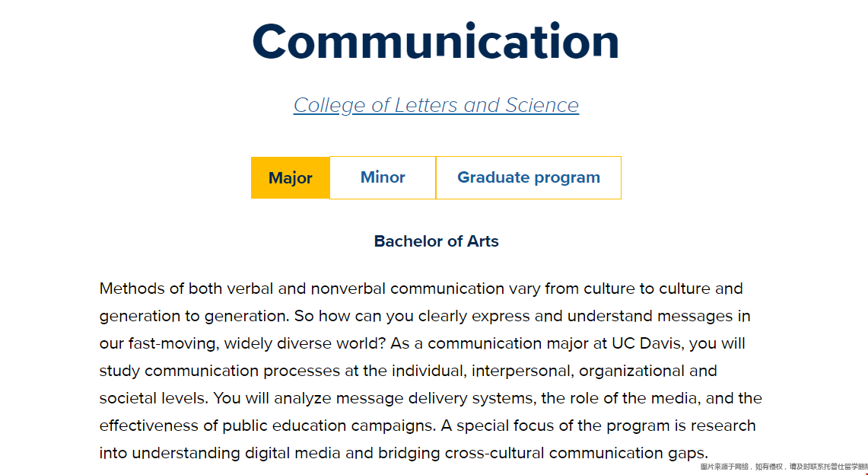The image size is (868, 475).
Task: Click the phrase "role of the media"
Action: point(626,398)
